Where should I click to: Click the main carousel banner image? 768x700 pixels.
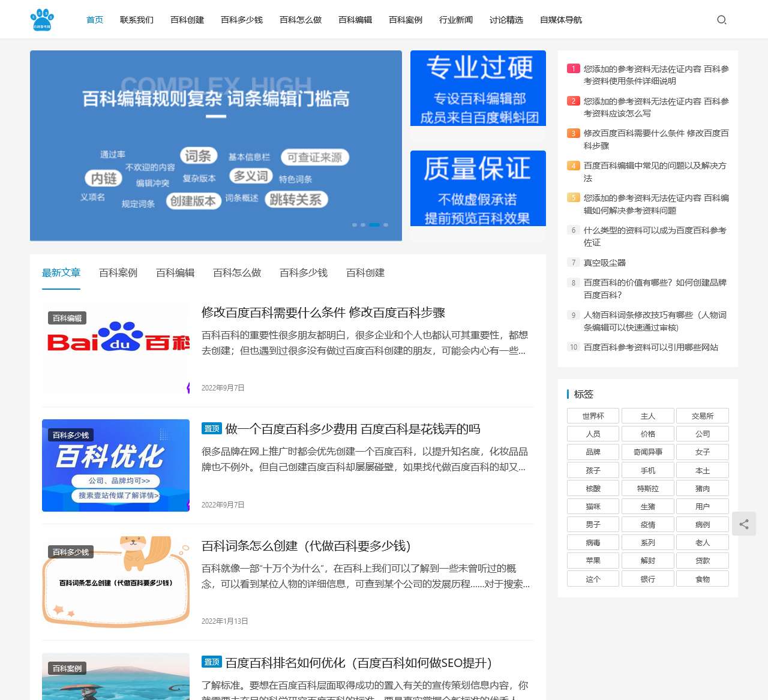(x=216, y=146)
